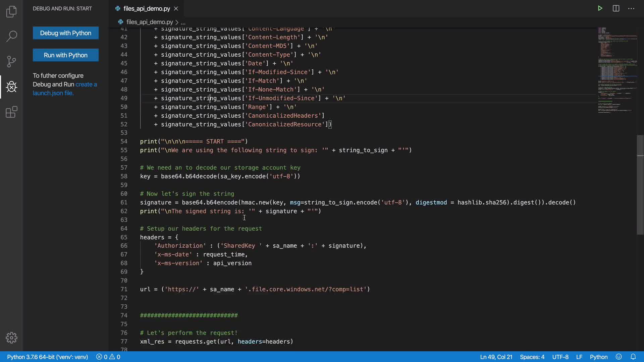Click the Run with Python button
The image size is (644, 362).
point(66,55)
